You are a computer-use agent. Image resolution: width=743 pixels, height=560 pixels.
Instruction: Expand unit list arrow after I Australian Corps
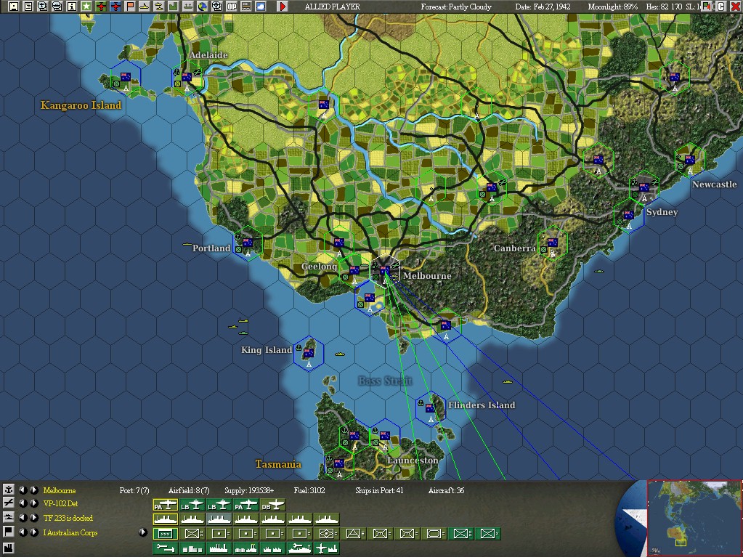pos(142,532)
